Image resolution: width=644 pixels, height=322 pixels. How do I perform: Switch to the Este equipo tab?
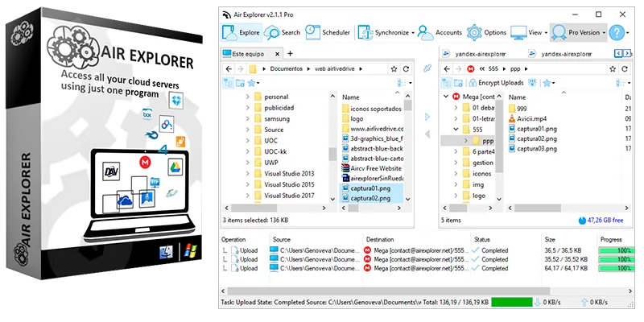pyautogui.click(x=249, y=54)
